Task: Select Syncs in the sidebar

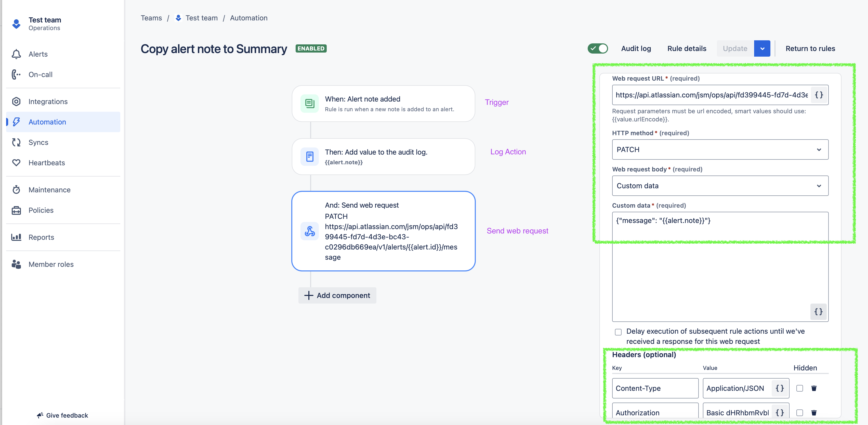Action: tap(63, 142)
